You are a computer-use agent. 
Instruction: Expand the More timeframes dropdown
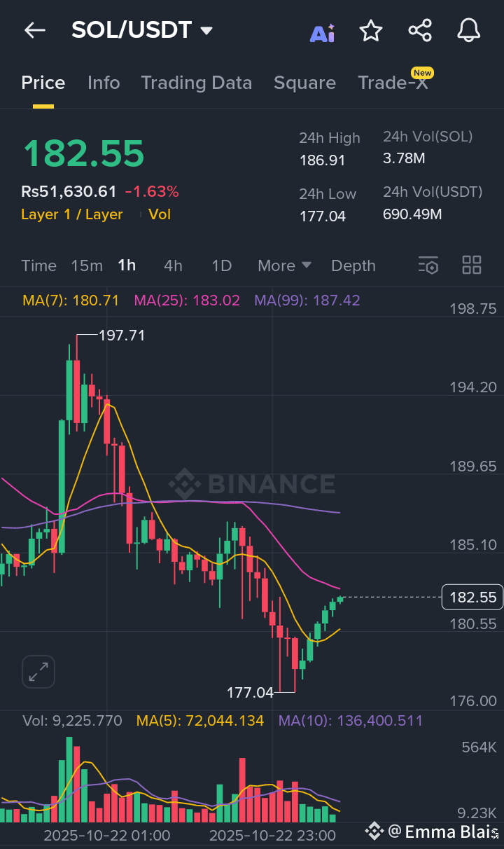[284, 265]
